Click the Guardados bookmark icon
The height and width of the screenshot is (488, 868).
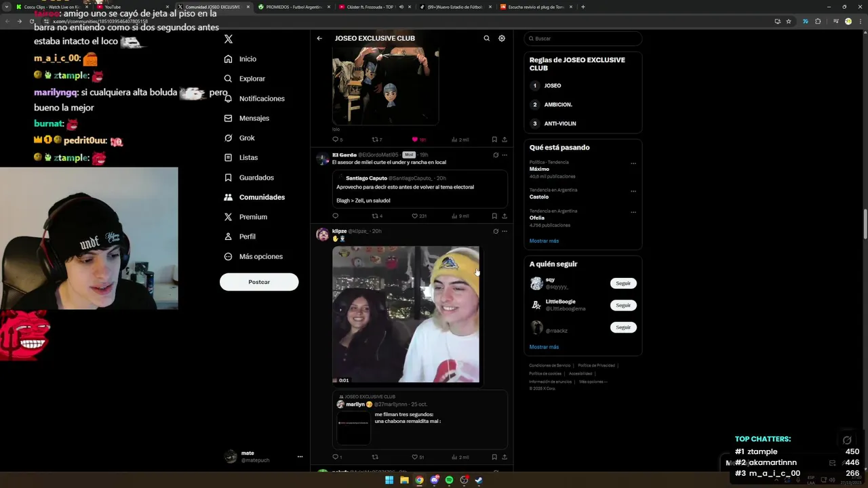tap(229, 178)
